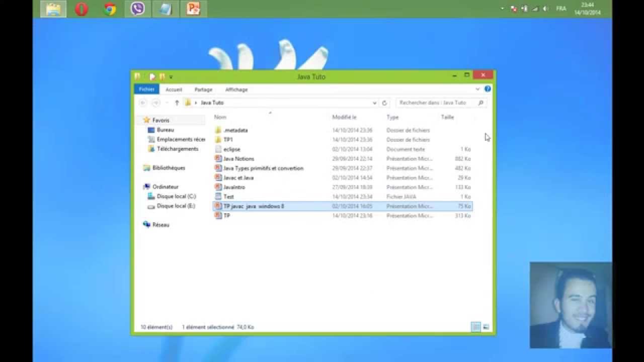Image resolution: width=644 pixels, height=362 pixels.
Task: Open the address bar history dropdown
Action: tap(374, 103)
